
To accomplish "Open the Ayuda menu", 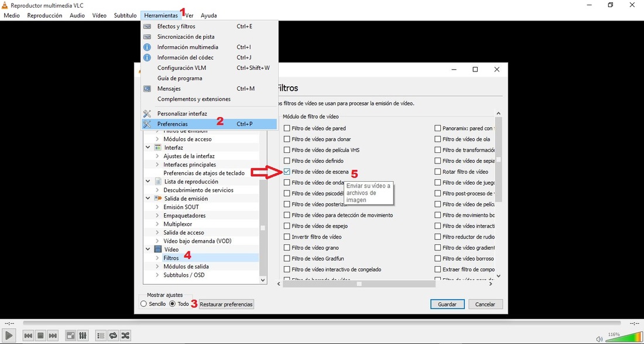I will tap(208, 16).
